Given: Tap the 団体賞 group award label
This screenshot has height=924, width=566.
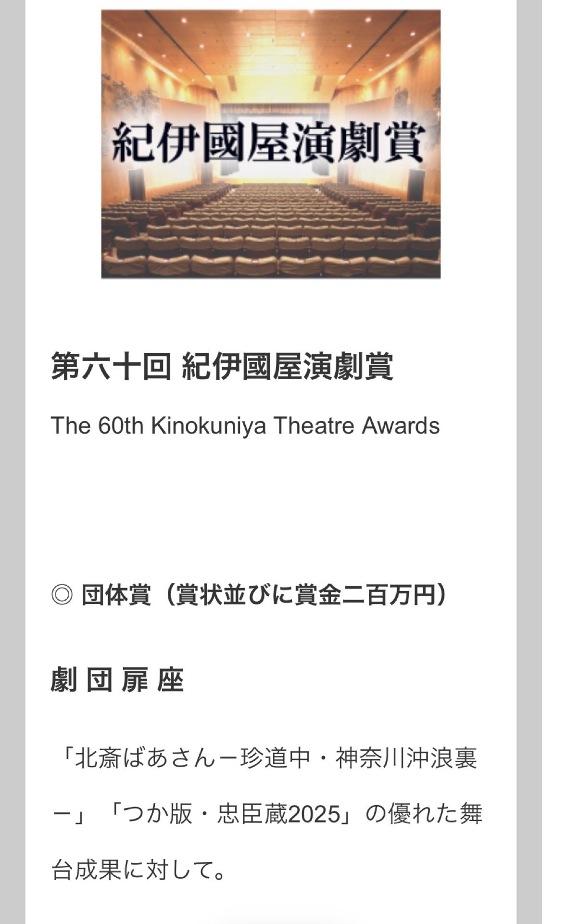Looking at the screenshot, I should (x=116, y=595).
